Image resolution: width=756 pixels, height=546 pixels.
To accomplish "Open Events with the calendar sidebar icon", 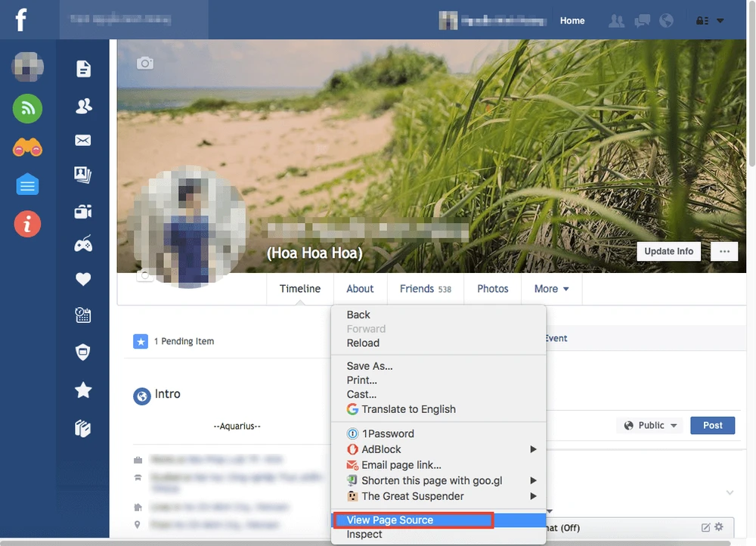I will point(82,314).
